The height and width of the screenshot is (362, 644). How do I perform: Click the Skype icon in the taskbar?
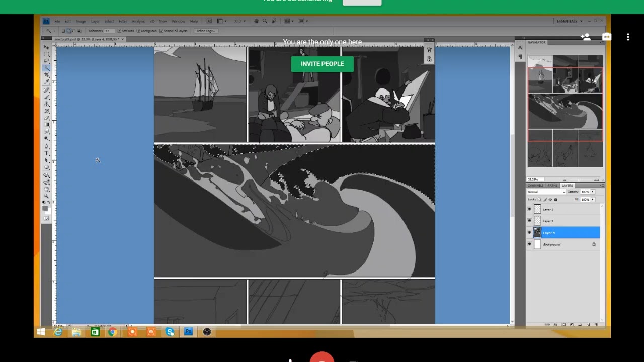click(x=170, y=332)
